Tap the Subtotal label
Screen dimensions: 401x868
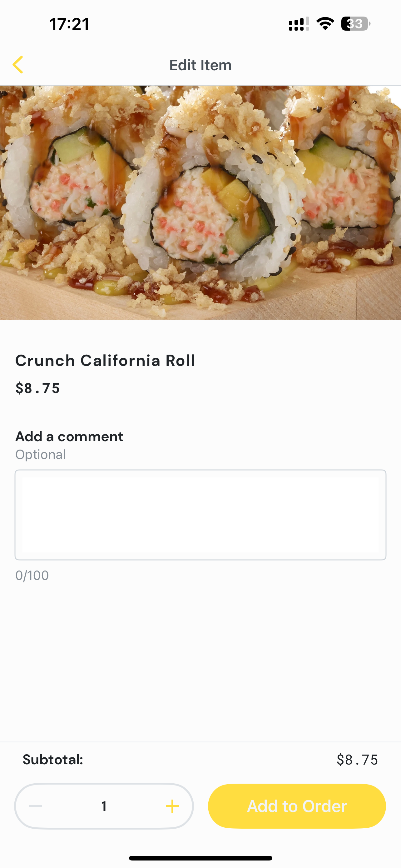point(53,760)
